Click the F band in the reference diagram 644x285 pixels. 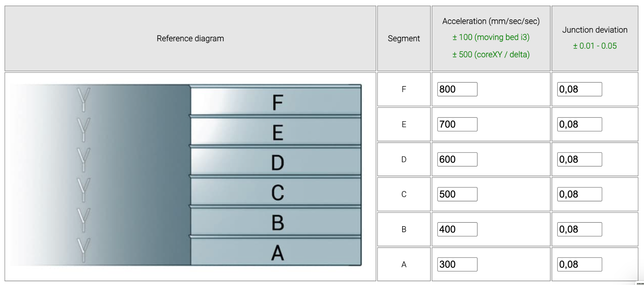coord(276,101)
